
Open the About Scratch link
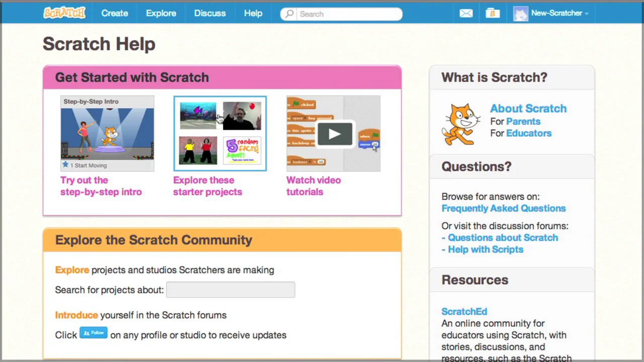pos(528,109)
